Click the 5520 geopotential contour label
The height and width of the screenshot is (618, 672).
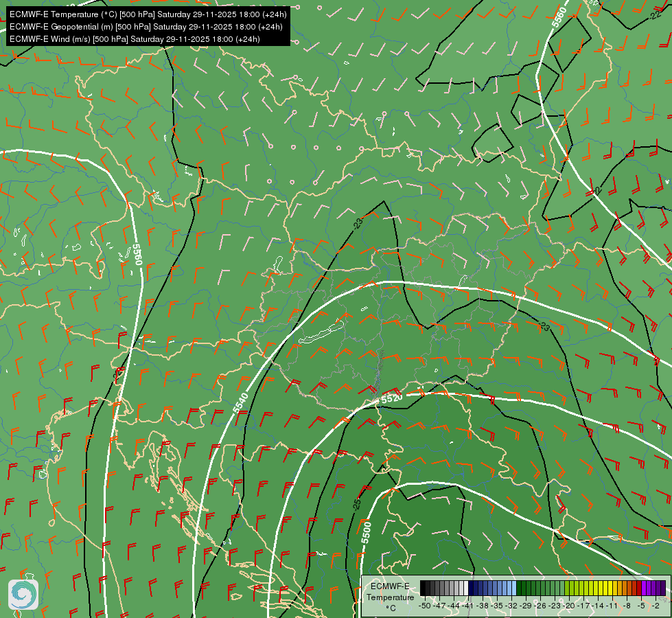(391, 398)
